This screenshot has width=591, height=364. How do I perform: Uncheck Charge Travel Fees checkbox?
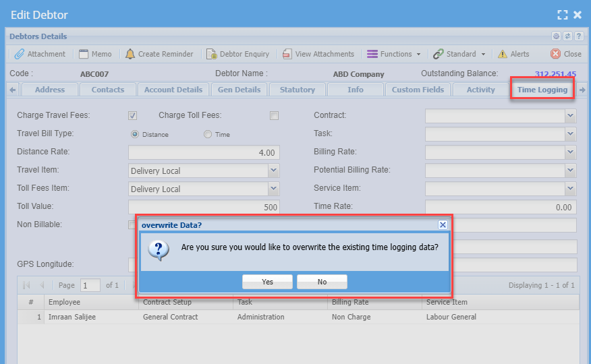pos(132,115)
